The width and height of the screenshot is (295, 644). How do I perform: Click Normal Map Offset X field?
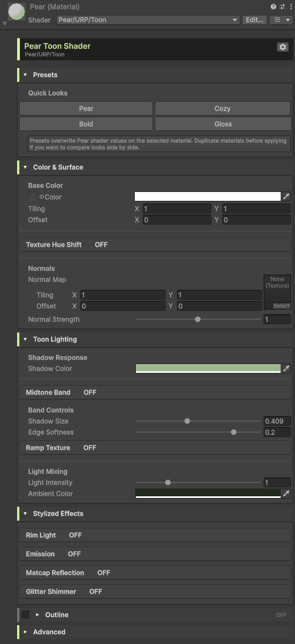coord(123,306)
